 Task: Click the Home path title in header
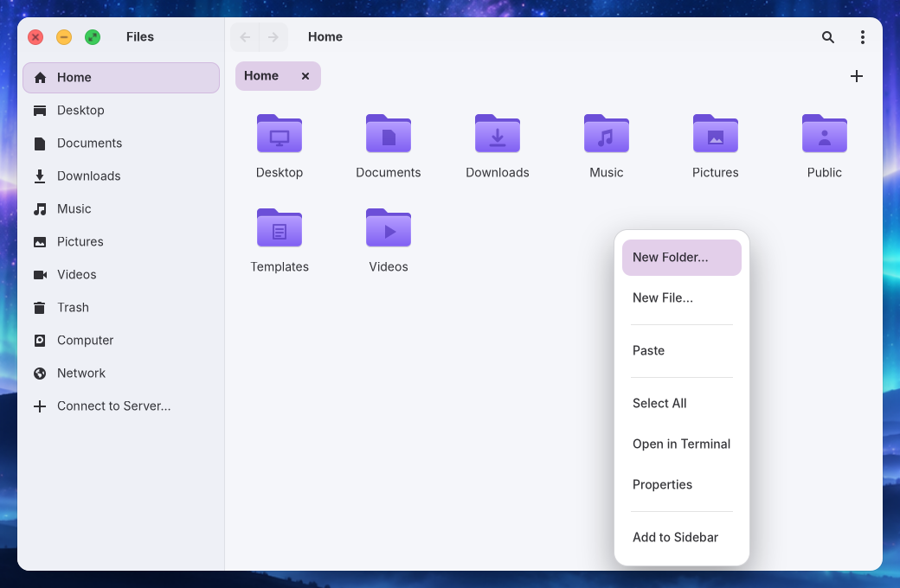point(325,36)
